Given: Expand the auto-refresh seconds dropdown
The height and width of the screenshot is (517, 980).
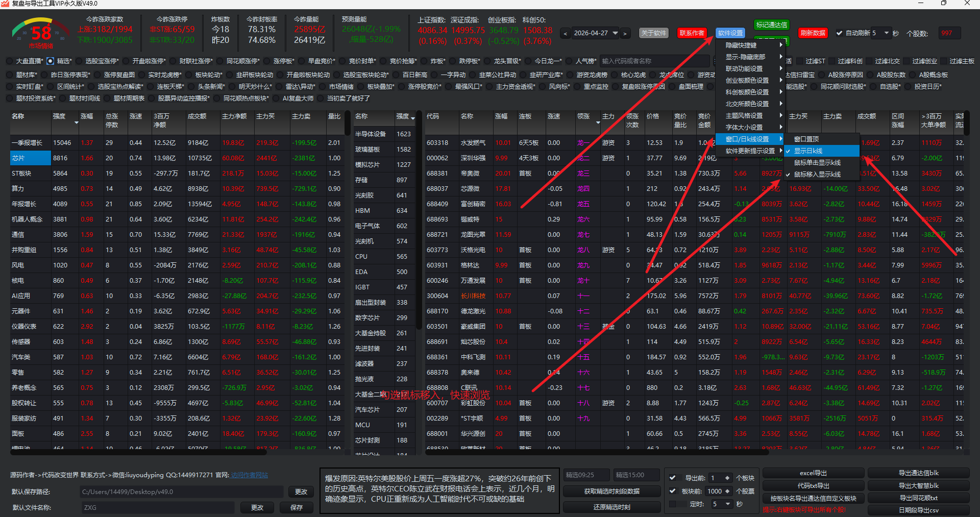Looking at the screenshot, I should click(x=887, y=33).
